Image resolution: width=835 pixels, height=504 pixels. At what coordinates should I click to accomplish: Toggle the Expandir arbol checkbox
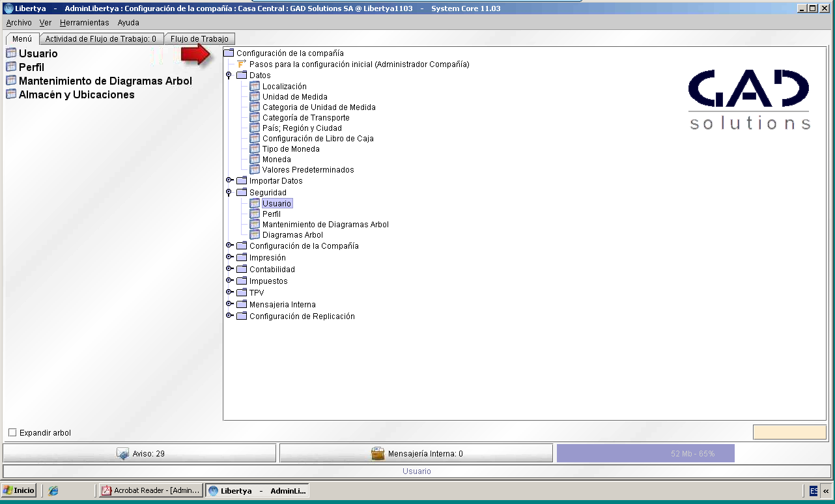click(12, 432)
